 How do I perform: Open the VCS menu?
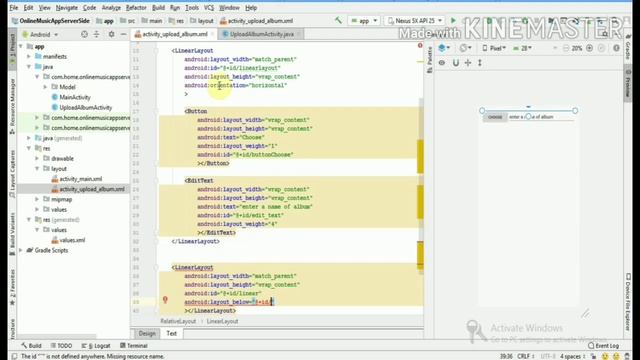pyautogui.click(x=209, y=8)
